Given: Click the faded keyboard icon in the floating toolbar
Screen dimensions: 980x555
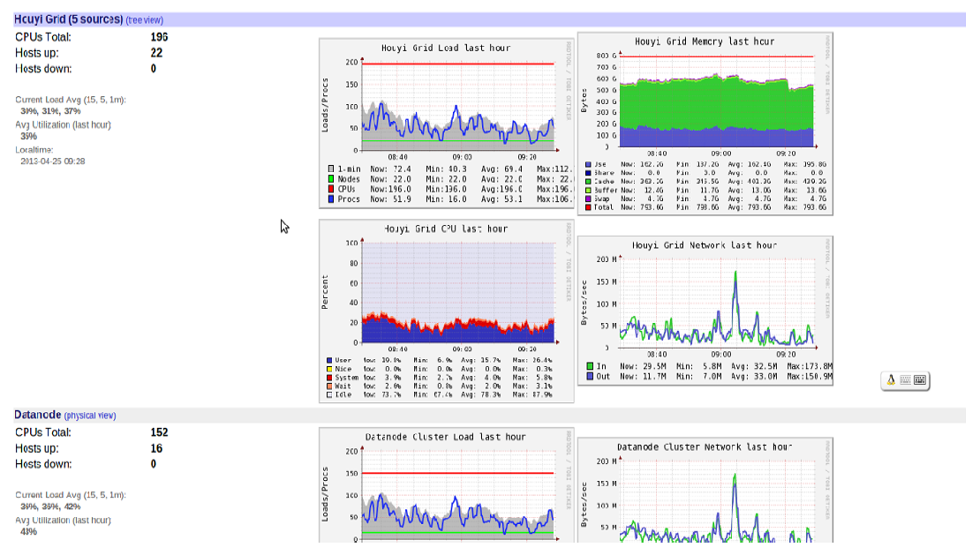Looking at the screenshot, I should pos(905,379).
